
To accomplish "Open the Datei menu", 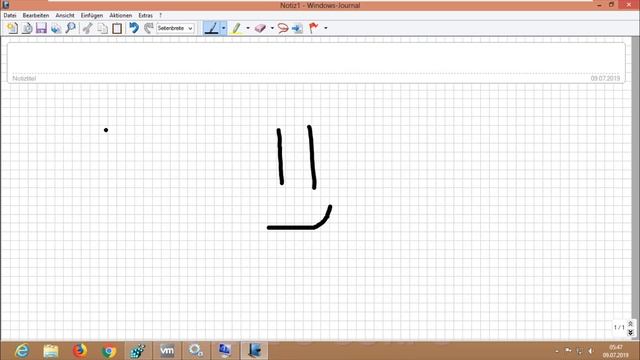I will [10, 16].
